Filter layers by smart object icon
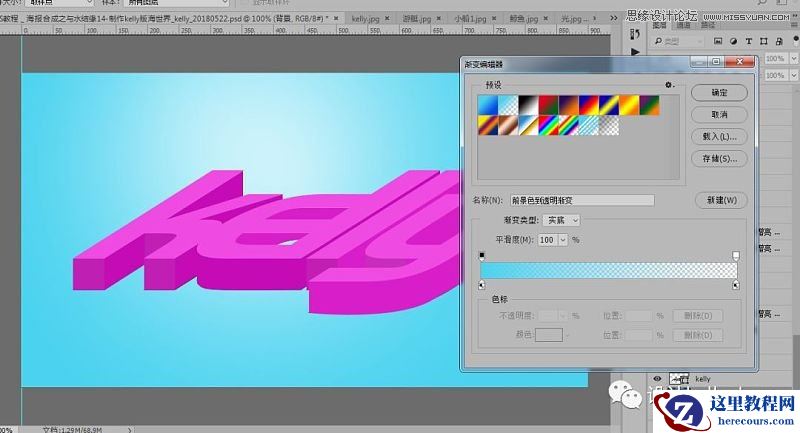Image resolution: width=800 pixels, height=433 pixels. [779, 41]
